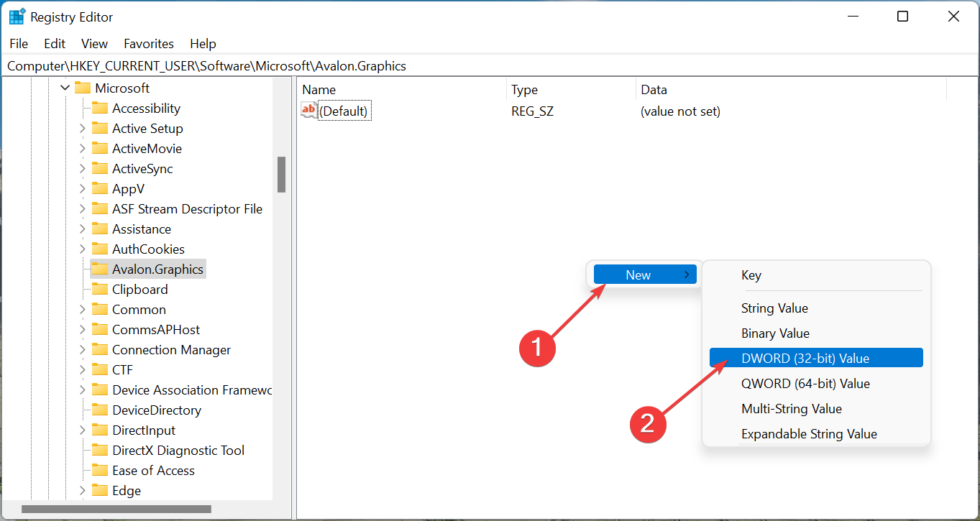Screen dimensions: 980x521
Task: Select the Accessibility folder icon
Action: [x=100, y=109]
